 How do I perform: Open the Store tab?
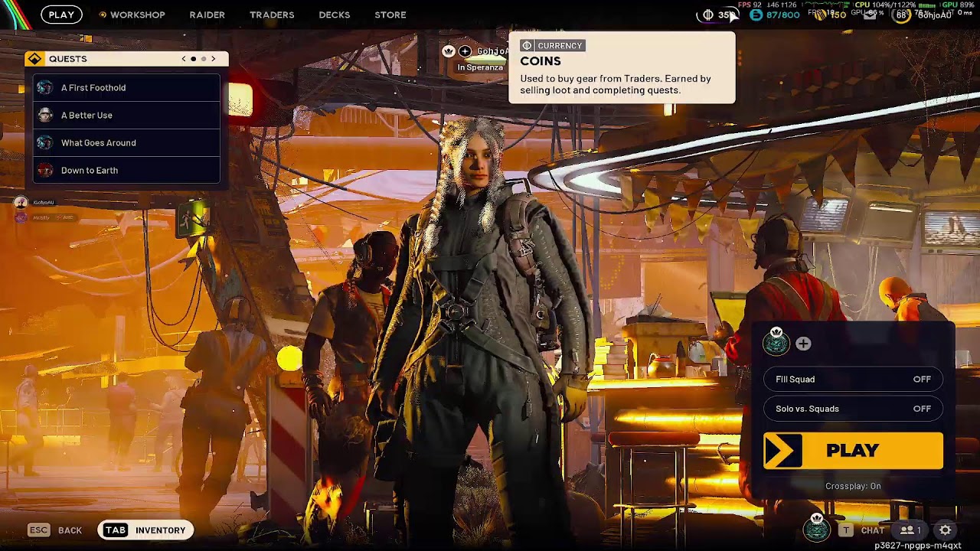click(390, 15)
